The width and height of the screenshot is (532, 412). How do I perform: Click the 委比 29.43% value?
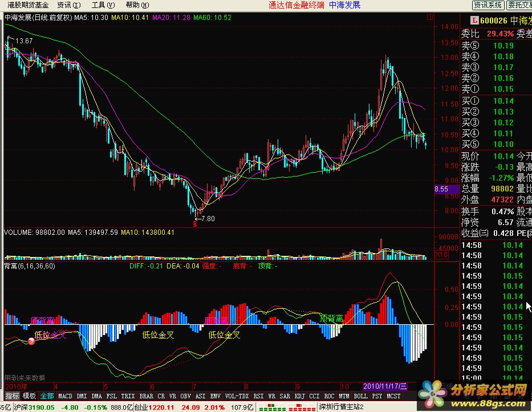pos(501,34)
